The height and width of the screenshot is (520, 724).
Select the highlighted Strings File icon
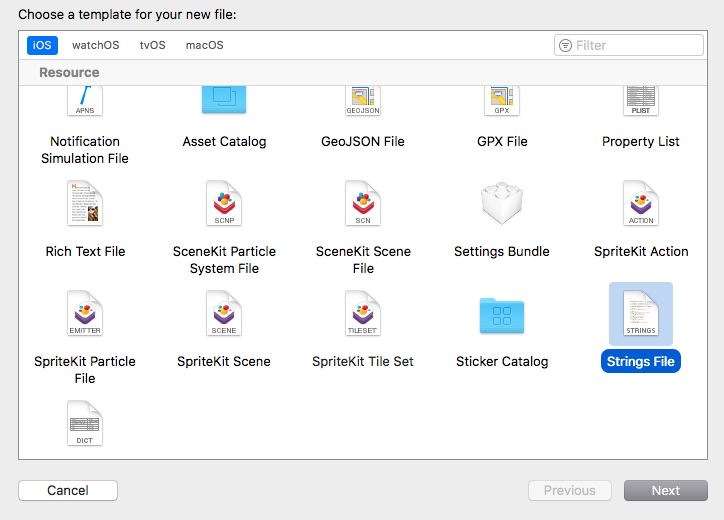(x=641, y=313)
